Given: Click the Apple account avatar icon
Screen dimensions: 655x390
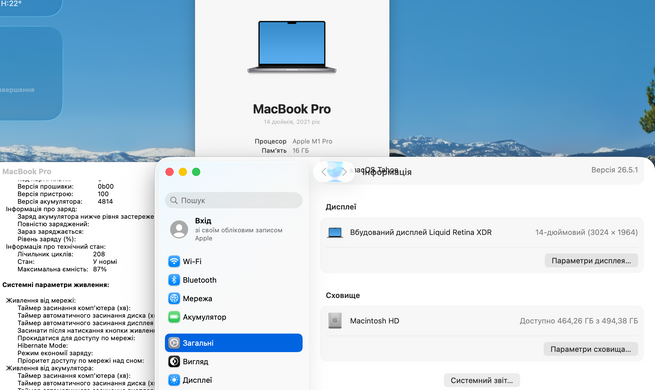Looking at the screenshot, I should 179,229.
